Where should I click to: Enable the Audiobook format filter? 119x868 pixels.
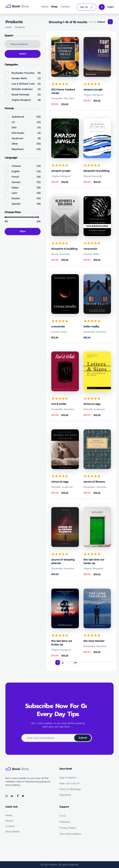coord(6,117)
